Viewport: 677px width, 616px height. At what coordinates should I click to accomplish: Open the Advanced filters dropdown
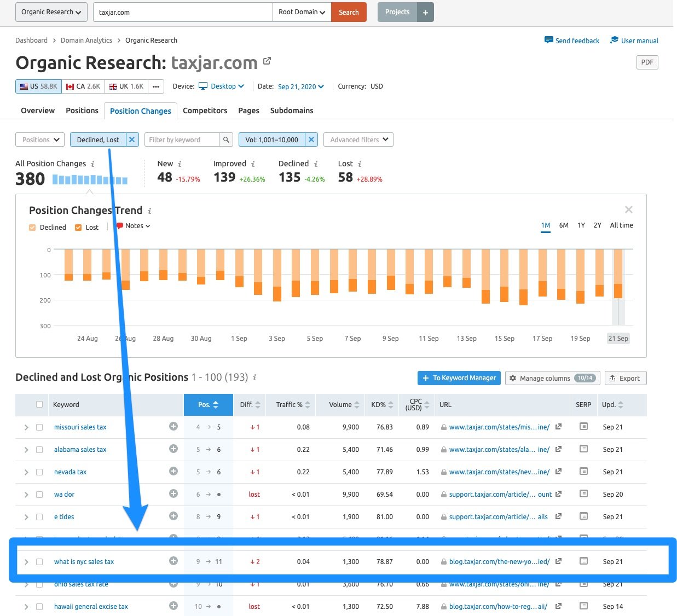(x=358, y=140)
